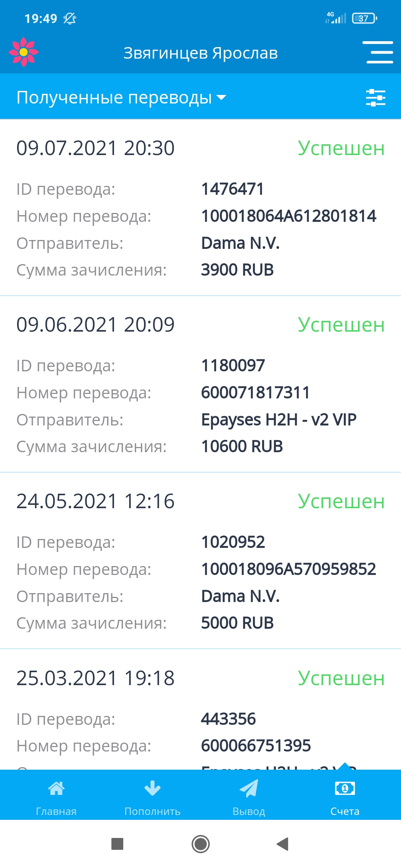Tap the paper plane withdrawal icon
This screenshot has height=868, width=401.
[249, 788]
